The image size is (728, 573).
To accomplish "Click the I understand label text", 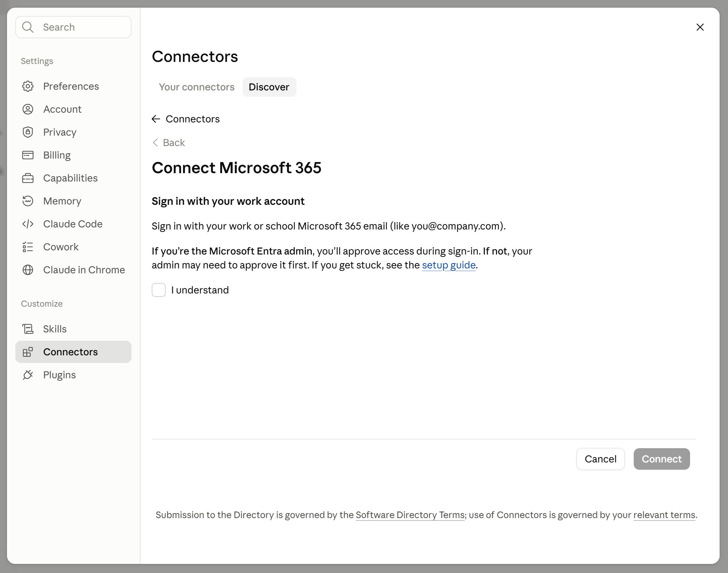I will tap(200, 290).
